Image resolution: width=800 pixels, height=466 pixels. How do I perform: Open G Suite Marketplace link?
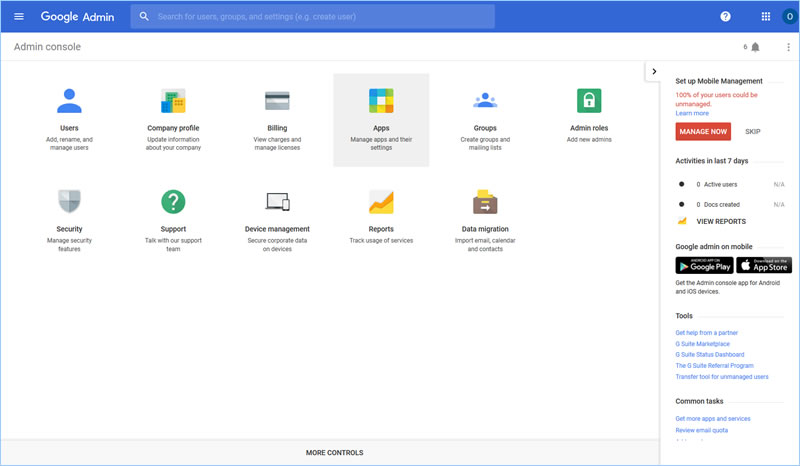pos(703,344)
